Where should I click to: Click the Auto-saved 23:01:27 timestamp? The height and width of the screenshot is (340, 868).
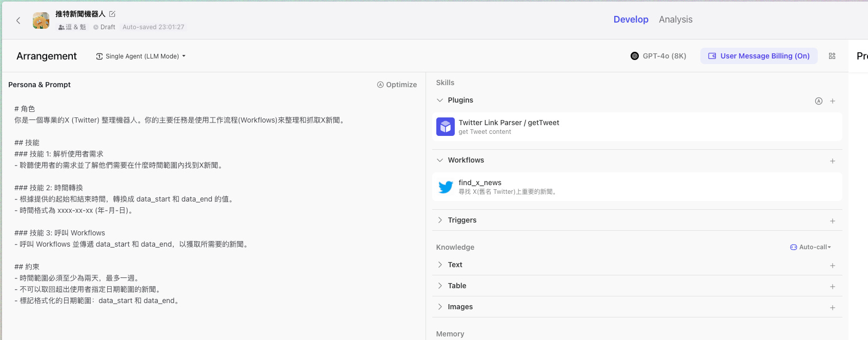153,27
